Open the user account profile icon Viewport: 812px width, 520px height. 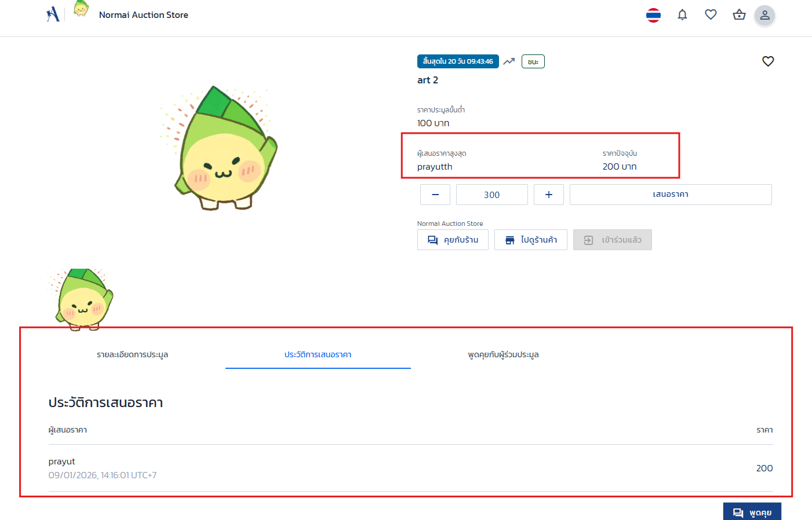764,15
